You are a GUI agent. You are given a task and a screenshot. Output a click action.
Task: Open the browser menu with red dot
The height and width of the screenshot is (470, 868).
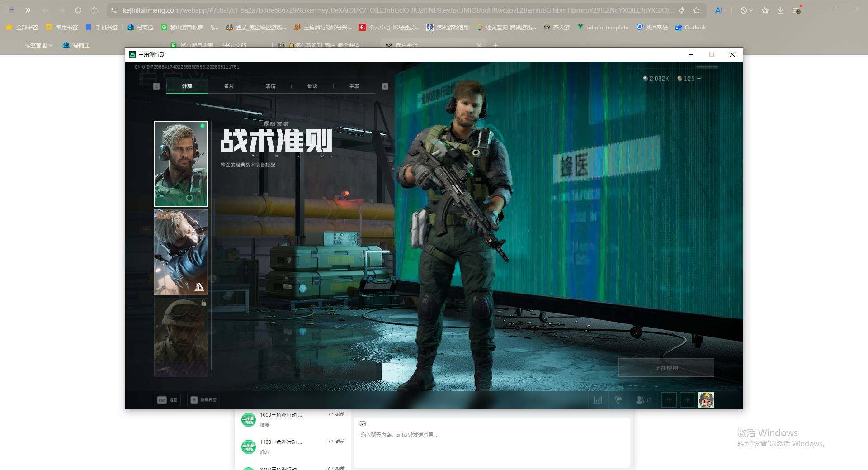pos(797,10)
